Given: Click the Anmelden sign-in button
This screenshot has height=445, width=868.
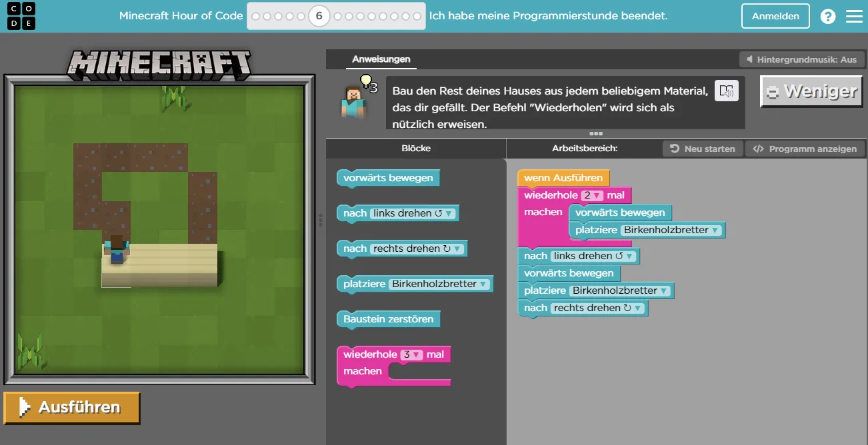Looking at the screenshot, I should 775,16.
